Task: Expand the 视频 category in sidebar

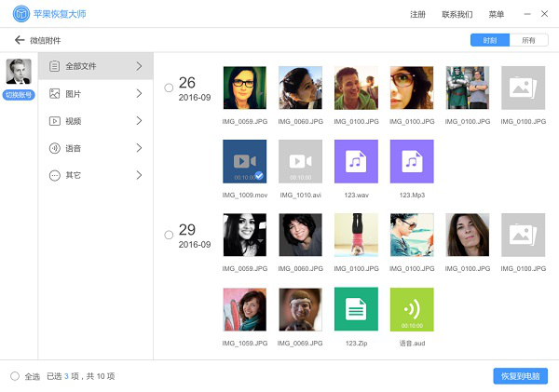Action: click(95, 121)
